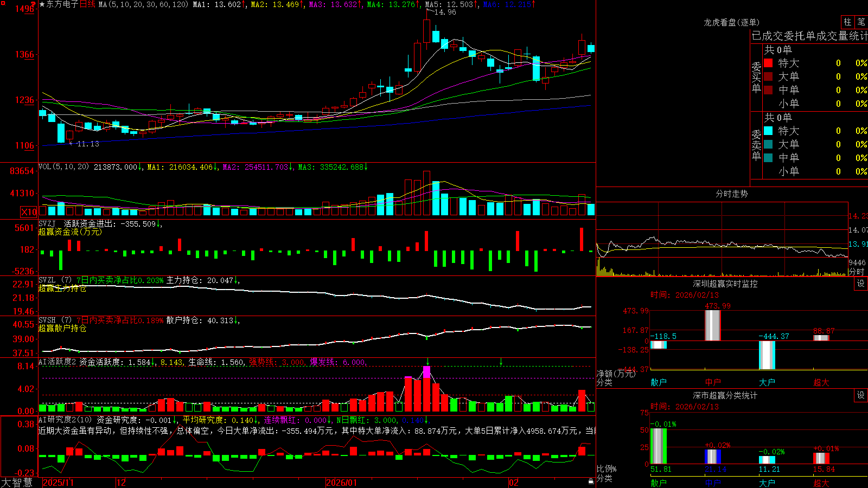Screen dimensions: 868x488
Task: Click the dark red 大单 buy-order swatch
Action: tap(768, 76)
